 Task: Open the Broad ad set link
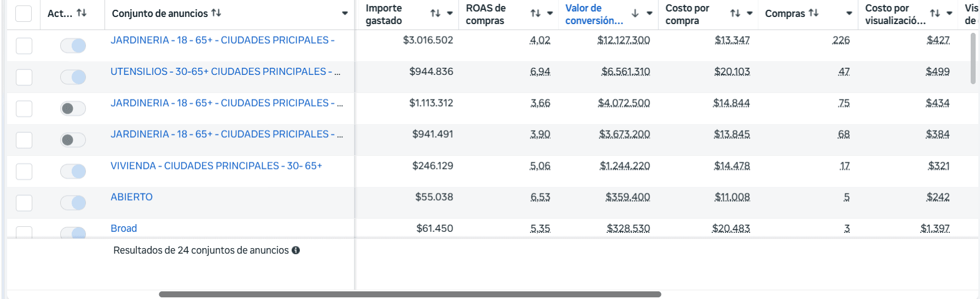point(124,228)
